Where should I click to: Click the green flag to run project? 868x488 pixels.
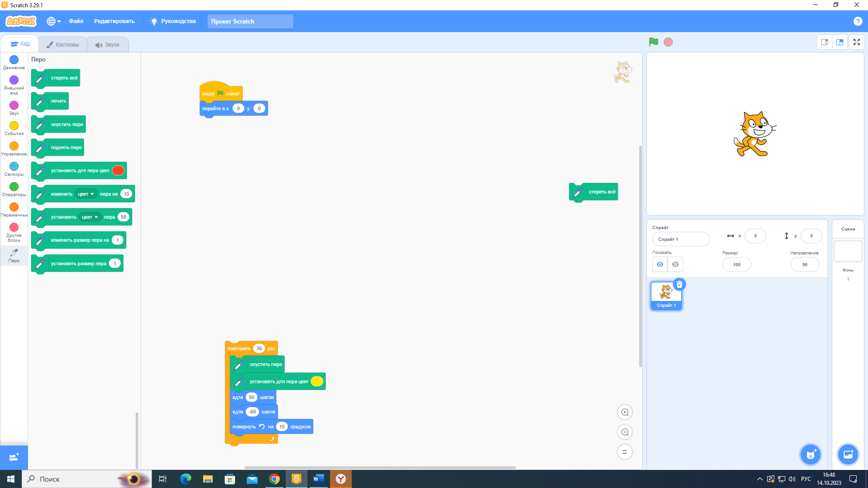coord(653,42)
